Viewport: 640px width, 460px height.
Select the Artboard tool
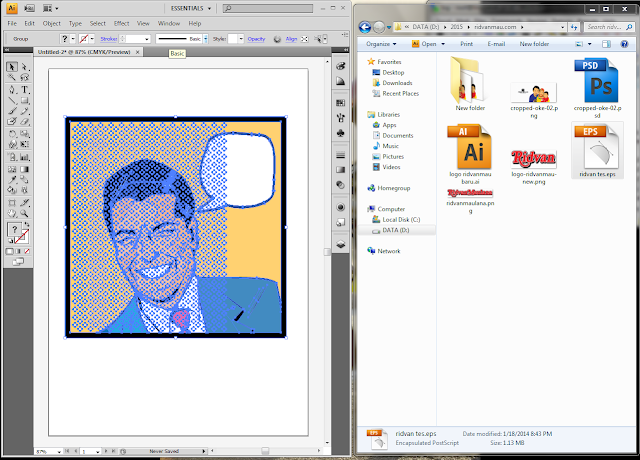tap(12, 202)
